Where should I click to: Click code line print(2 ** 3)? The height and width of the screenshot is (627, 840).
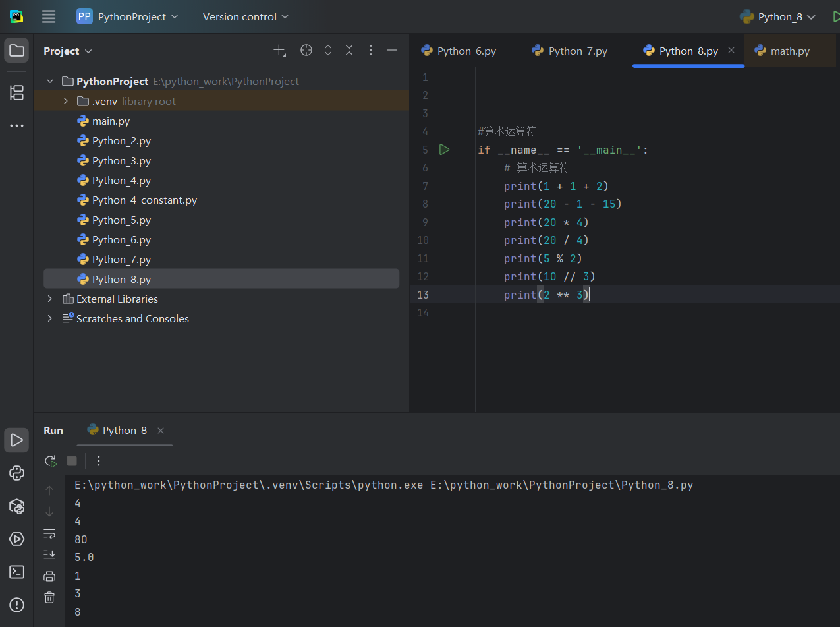click(547, 295)
